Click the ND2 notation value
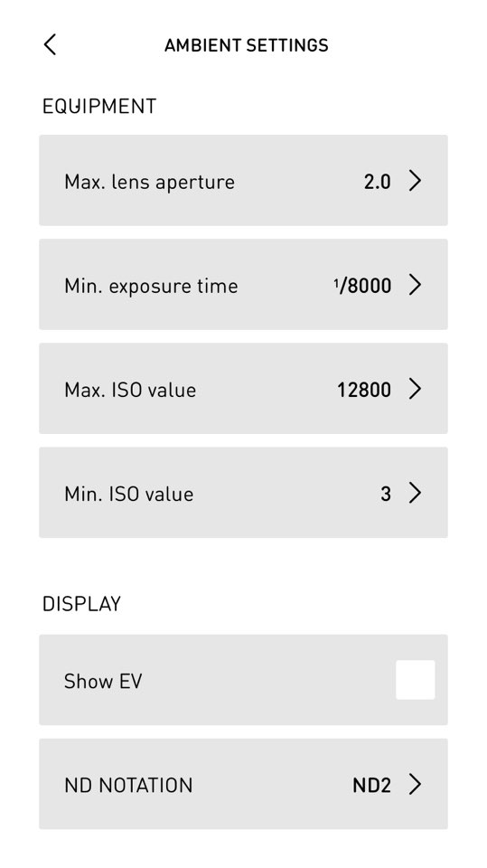 372,785
